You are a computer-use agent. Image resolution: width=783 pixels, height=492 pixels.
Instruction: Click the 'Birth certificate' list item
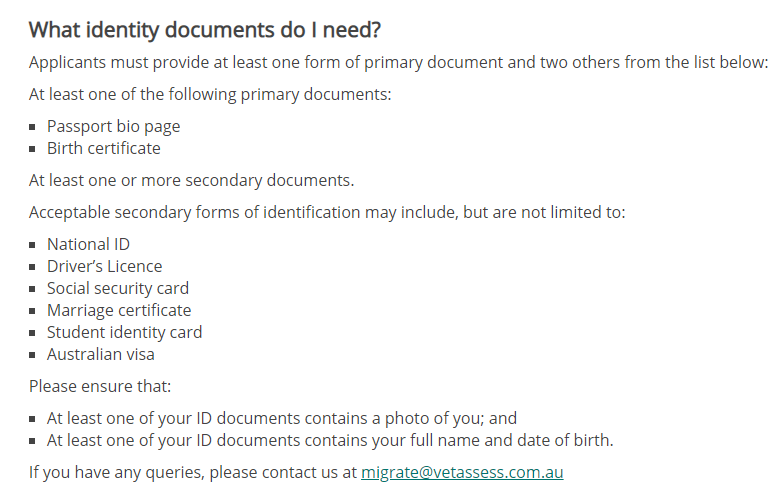tap(103, 148)
